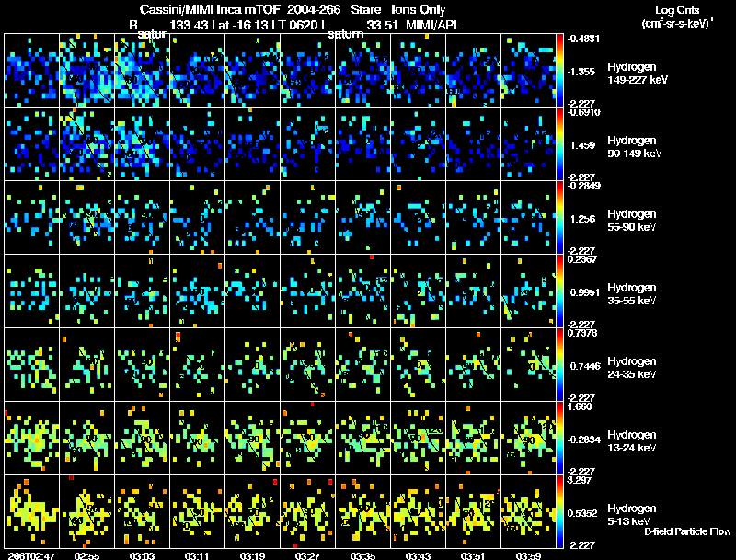
Task: Click the Hydrogen 13-24 keV row label
Action: pos(631,441)
